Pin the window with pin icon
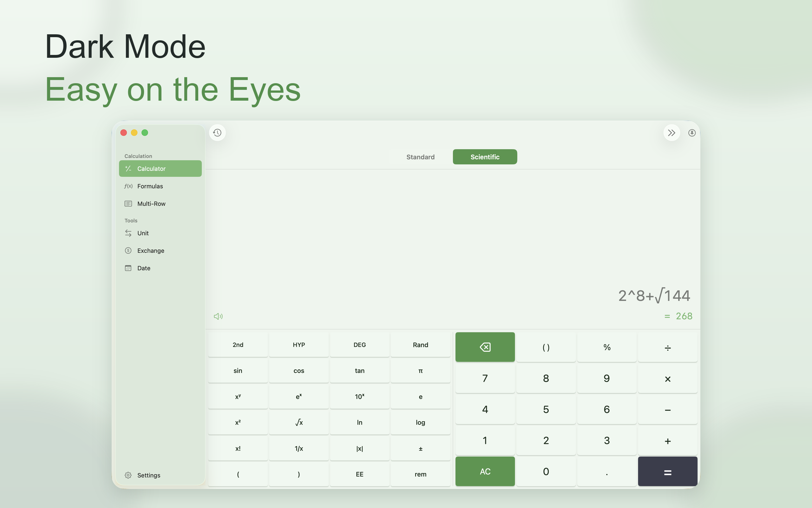 coord(691,133)
